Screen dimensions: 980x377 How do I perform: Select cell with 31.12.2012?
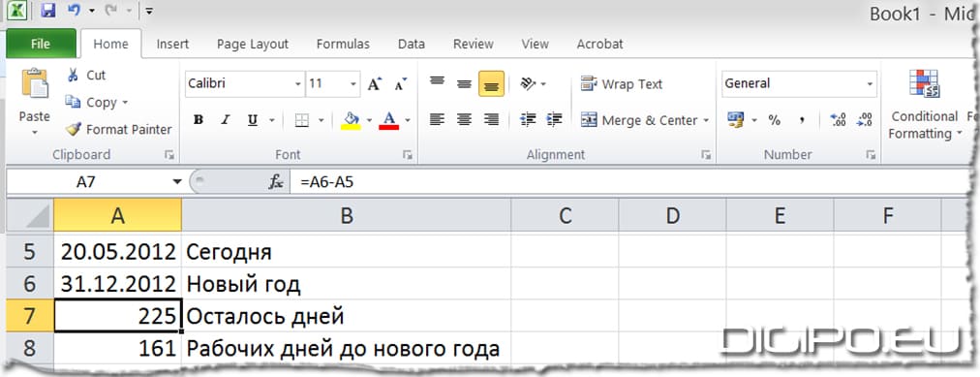tap(118, 285)
